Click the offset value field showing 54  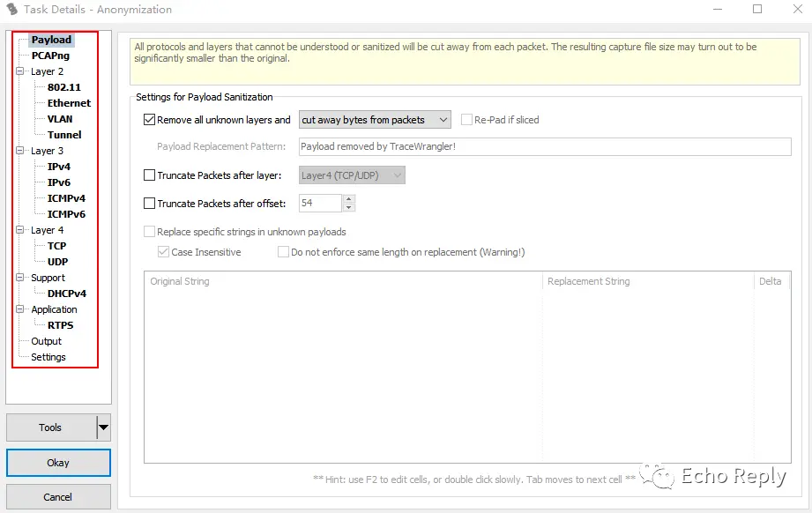click(320, 203)
